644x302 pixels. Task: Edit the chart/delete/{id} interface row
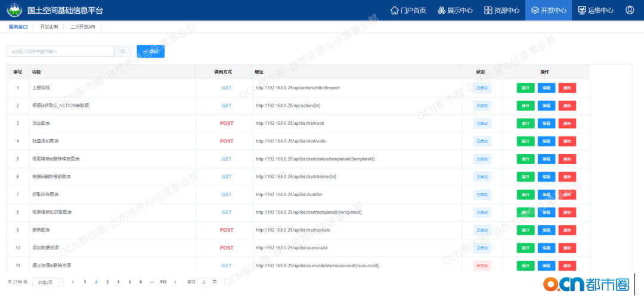[x=546, y=177]
